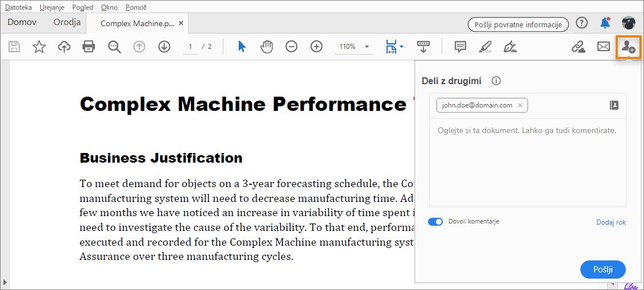
Task: Expand fit page options dropdown arrow
Action: coord(401,47)
